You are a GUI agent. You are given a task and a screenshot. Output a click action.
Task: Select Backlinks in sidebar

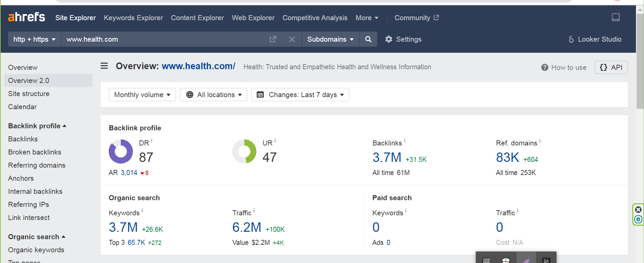pos(23,139)
